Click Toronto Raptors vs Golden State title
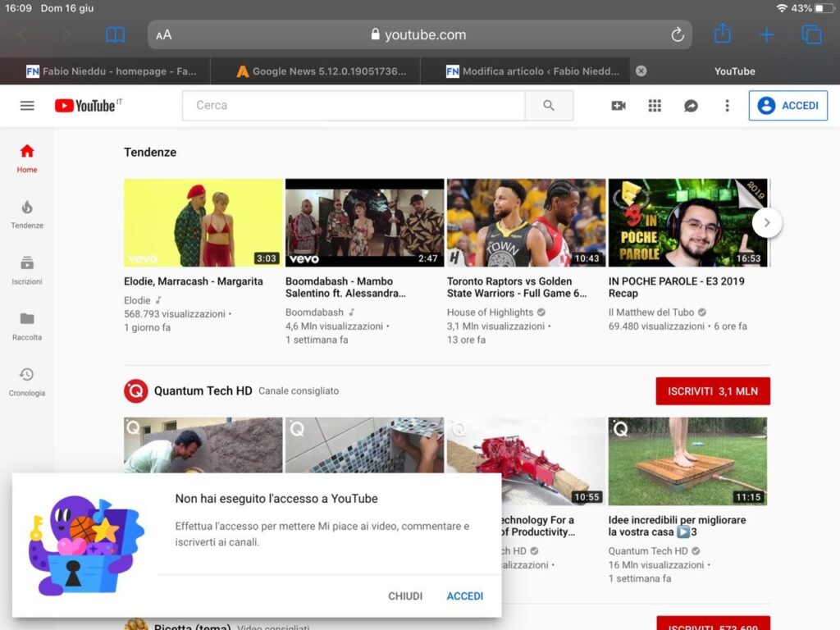The height and width of the screenshot is (630, 840). [517, 287]
